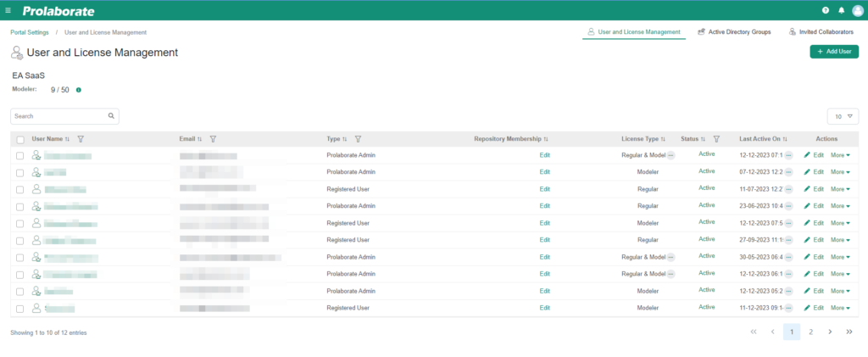Expand ellipsis after date 07-12-2023 12:2

[789, 172]
